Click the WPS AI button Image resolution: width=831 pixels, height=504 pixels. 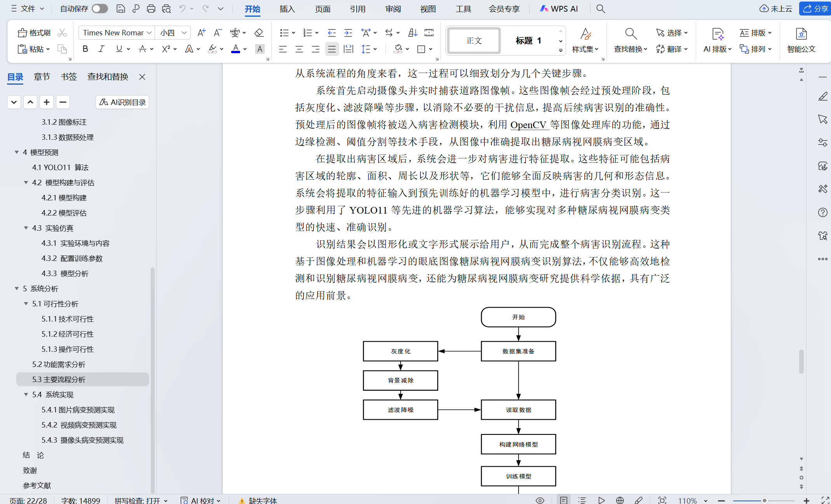click(559, 9)
